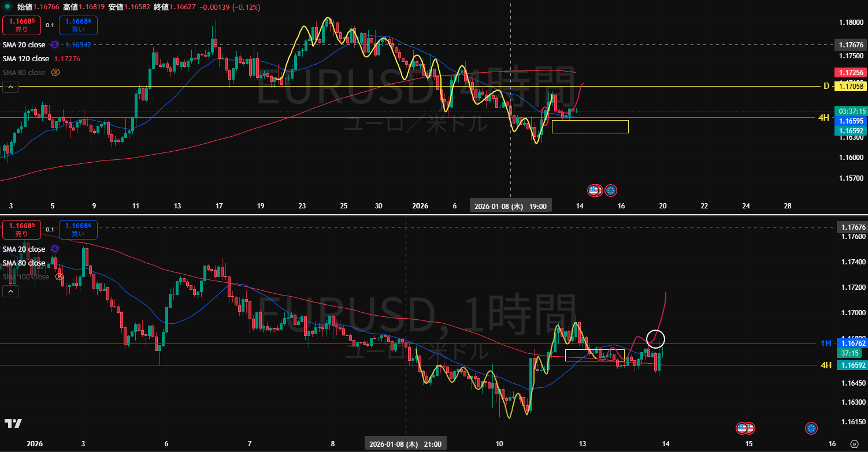868x452 pixels.
Task: Click the TradingView logo in bottom-left corner
Action: click(13, 424)
